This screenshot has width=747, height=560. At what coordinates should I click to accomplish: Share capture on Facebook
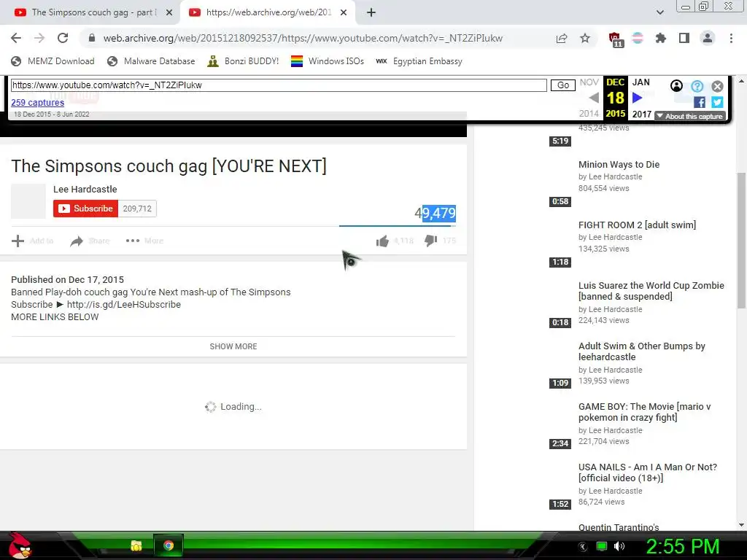coord(700,102)
